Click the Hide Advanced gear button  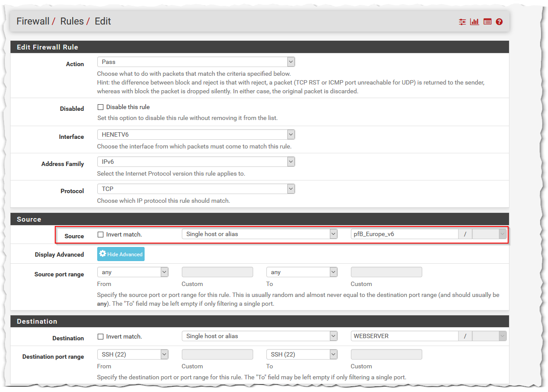click(121, 254)
